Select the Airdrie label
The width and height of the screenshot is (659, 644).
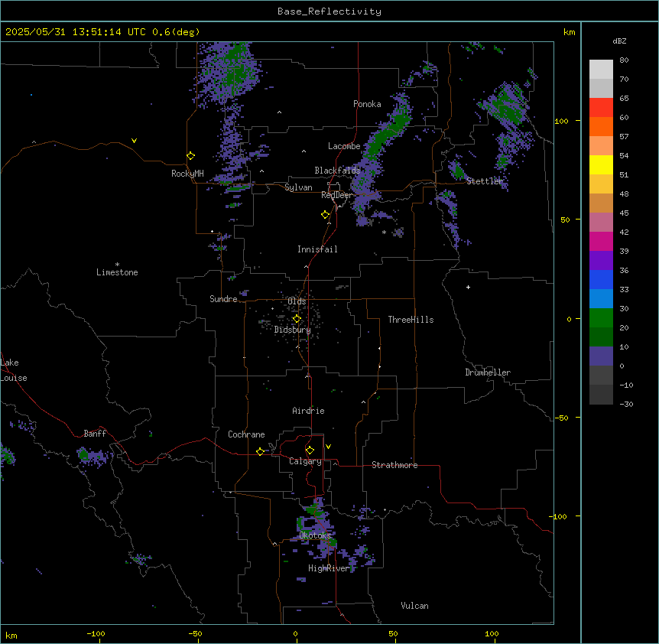click(309, 411)
